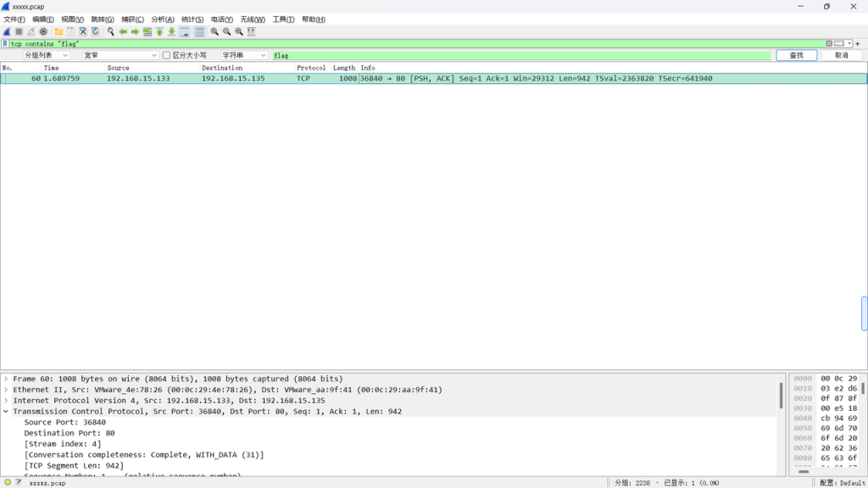Open the 字符串 search type dropdown

[x=244, y=55]
